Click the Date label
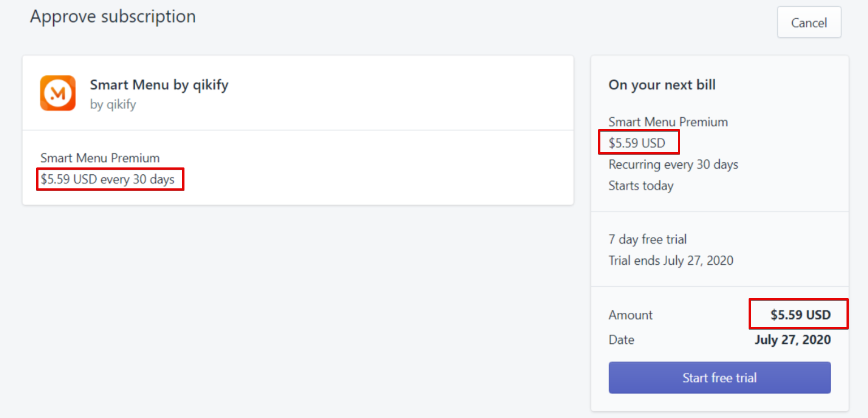 coord(621,340)
